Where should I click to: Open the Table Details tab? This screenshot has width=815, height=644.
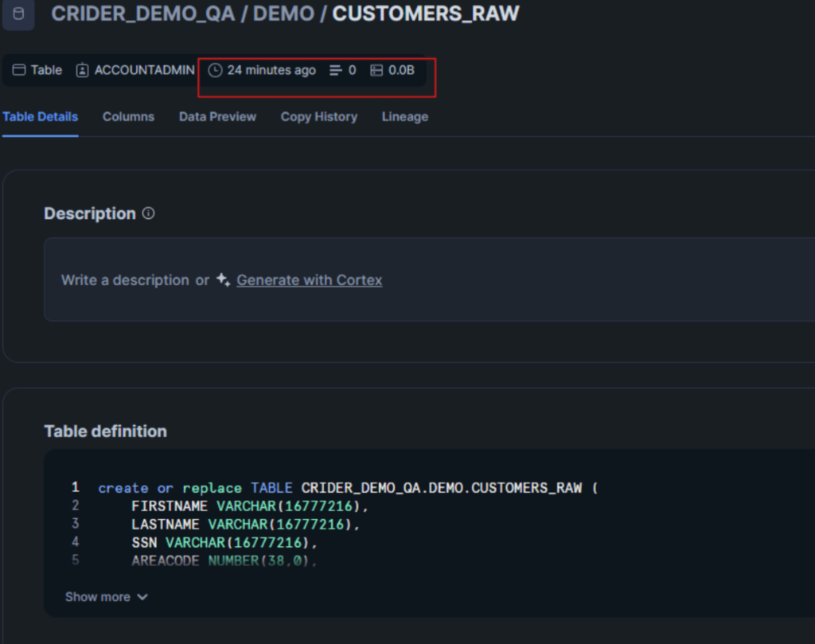pos(40,117)
